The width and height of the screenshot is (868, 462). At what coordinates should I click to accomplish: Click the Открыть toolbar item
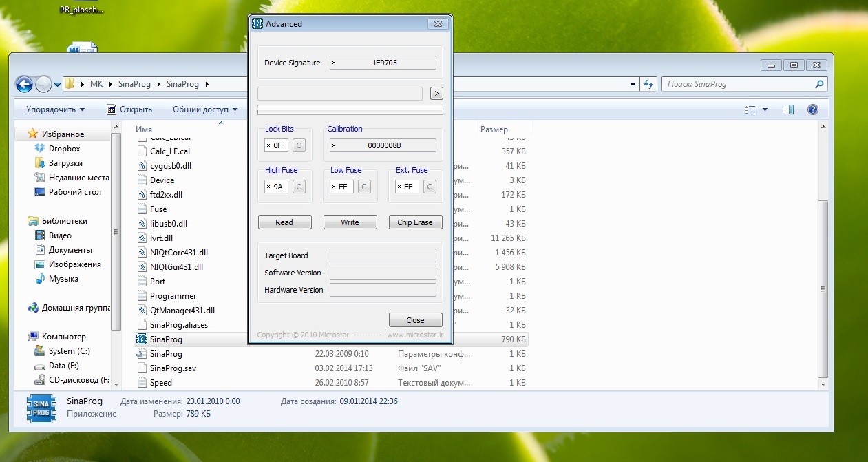(129, 109)
